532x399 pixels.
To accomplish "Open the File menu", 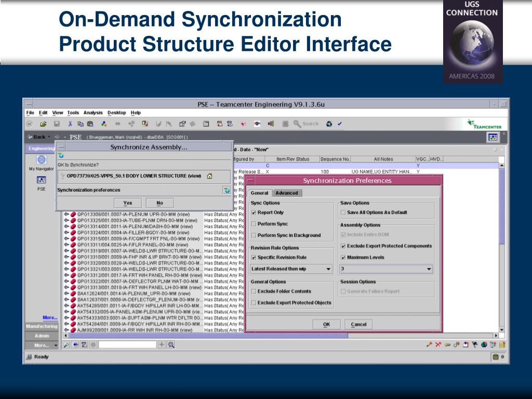I will click(30, 113).
